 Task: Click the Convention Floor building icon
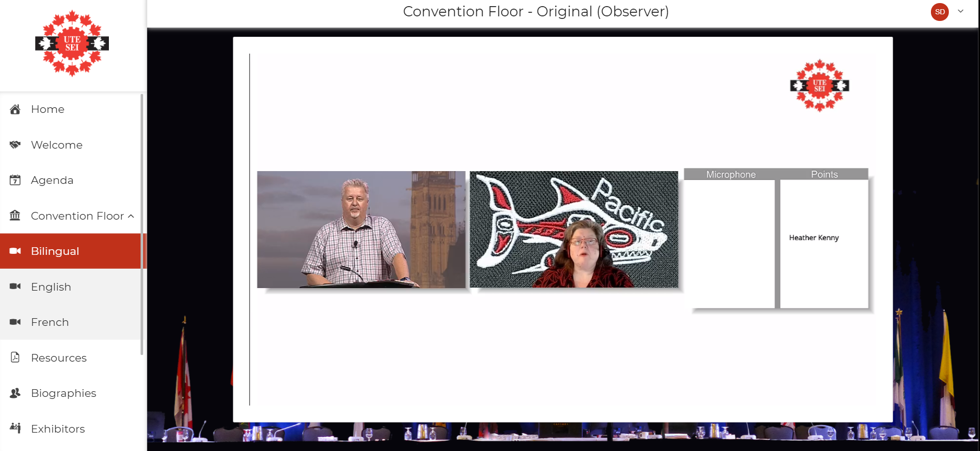(15, 216)
